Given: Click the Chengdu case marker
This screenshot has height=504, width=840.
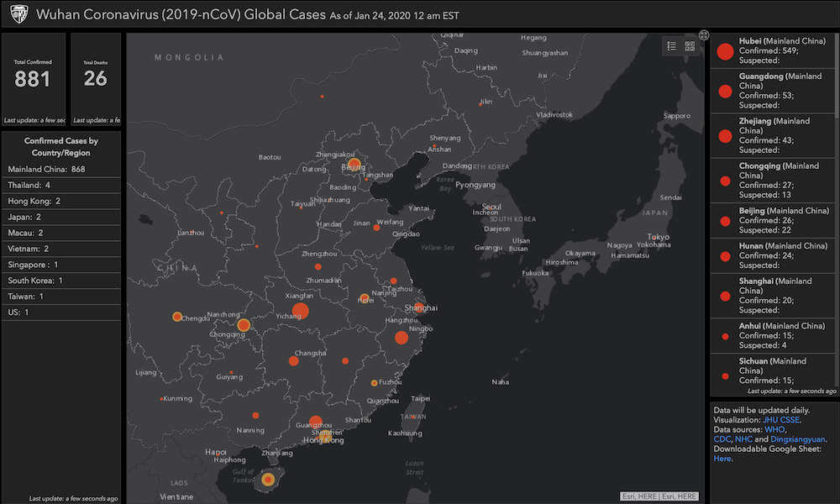Looking at the screenshot, I should click(x=176, y=317).
